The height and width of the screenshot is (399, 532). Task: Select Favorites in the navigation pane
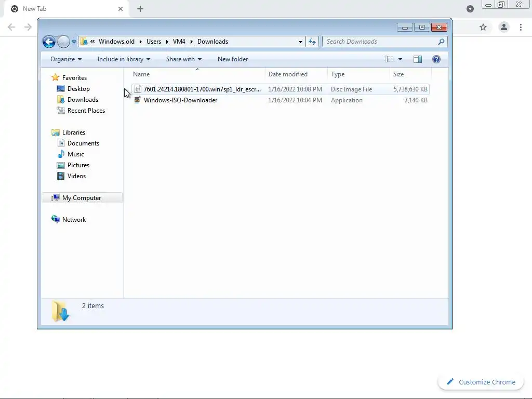click(74, 78)
